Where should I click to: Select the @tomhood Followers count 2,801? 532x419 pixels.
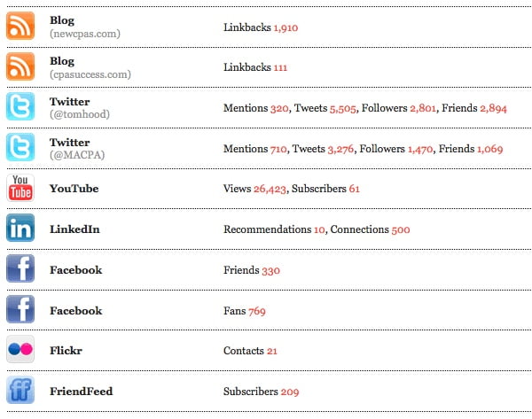[426, 108]
